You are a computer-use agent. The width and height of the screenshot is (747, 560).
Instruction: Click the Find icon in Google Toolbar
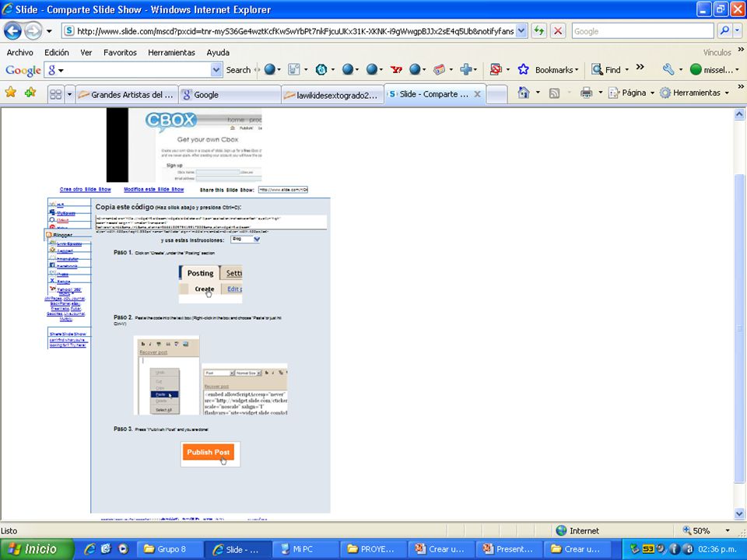(x=597, y=69)
